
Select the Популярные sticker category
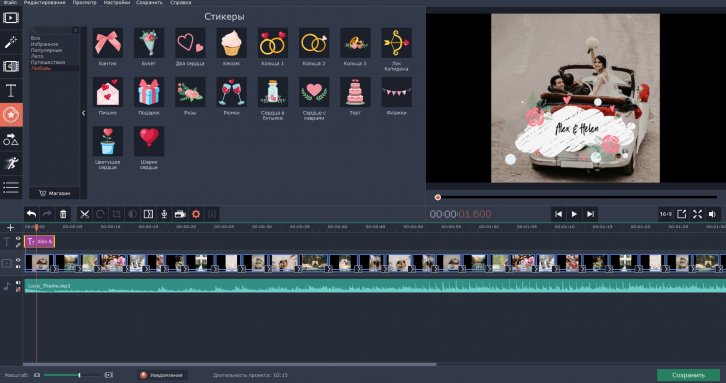(x=46, y=50)
